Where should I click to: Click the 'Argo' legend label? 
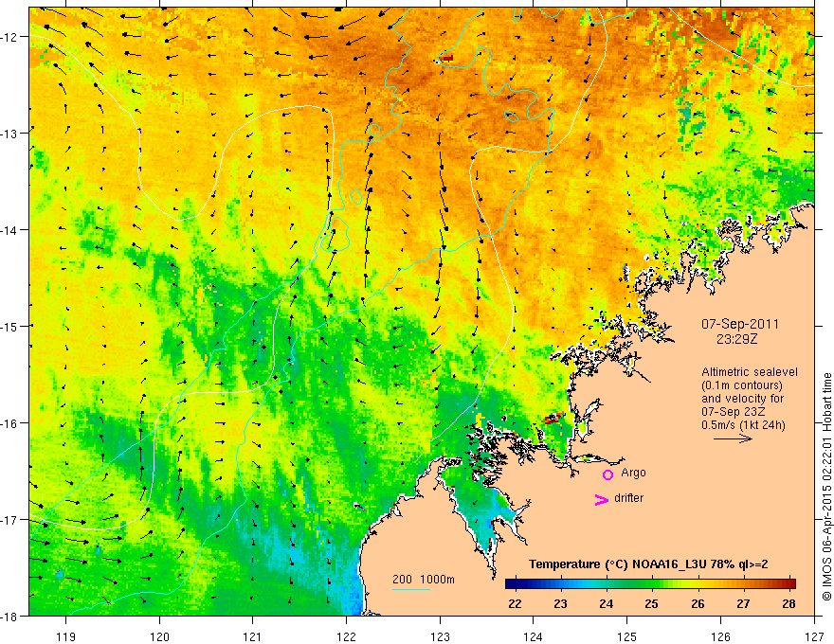(633, 473)
